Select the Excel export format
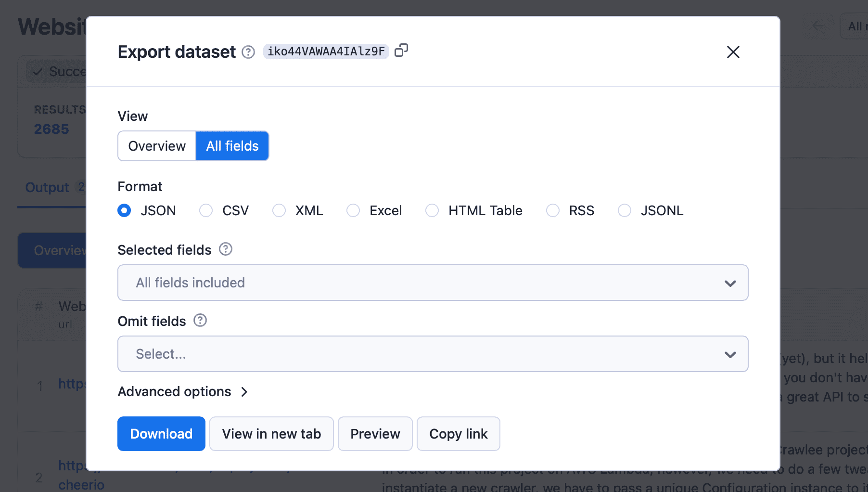Image resolution: width=868 pixels, height=492 pixels. click(353, 210)
